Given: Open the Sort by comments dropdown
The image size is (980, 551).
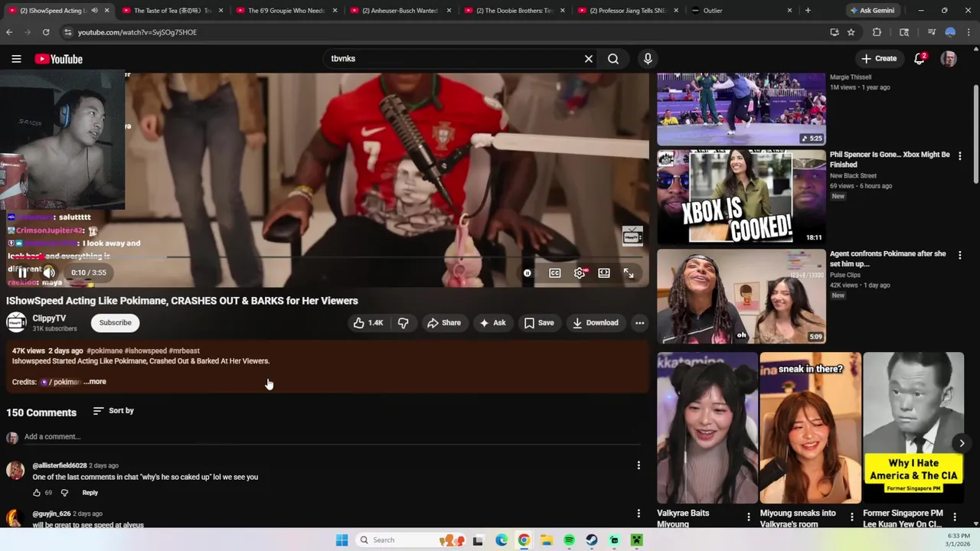Looking at the screenshot, I should [113, 411].
